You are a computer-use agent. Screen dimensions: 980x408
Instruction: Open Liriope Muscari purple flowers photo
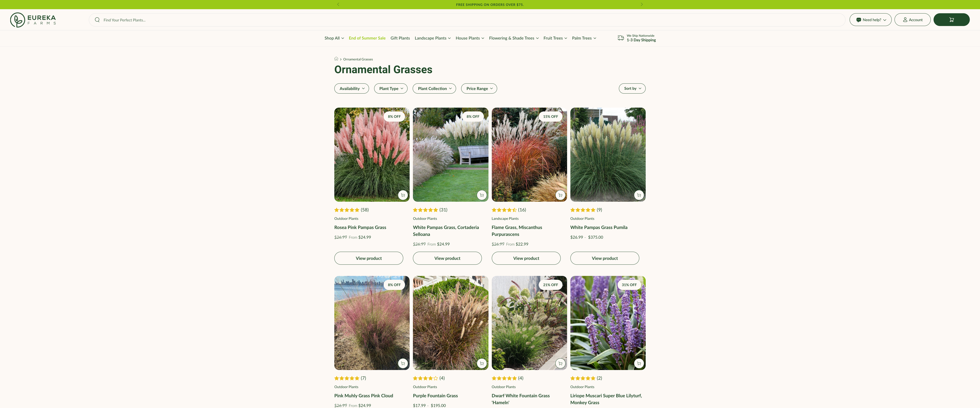608,323
